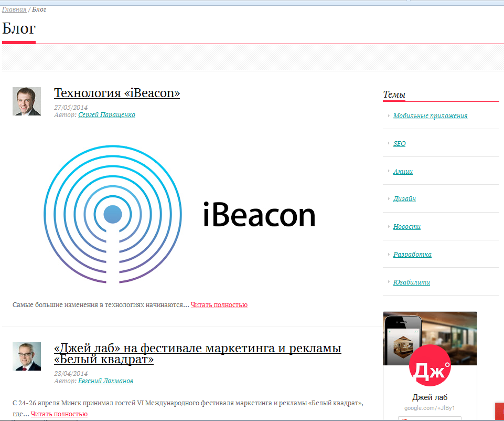
Task: Click the iBeacon wordmark in the image
Action: (x=259, y=215)
